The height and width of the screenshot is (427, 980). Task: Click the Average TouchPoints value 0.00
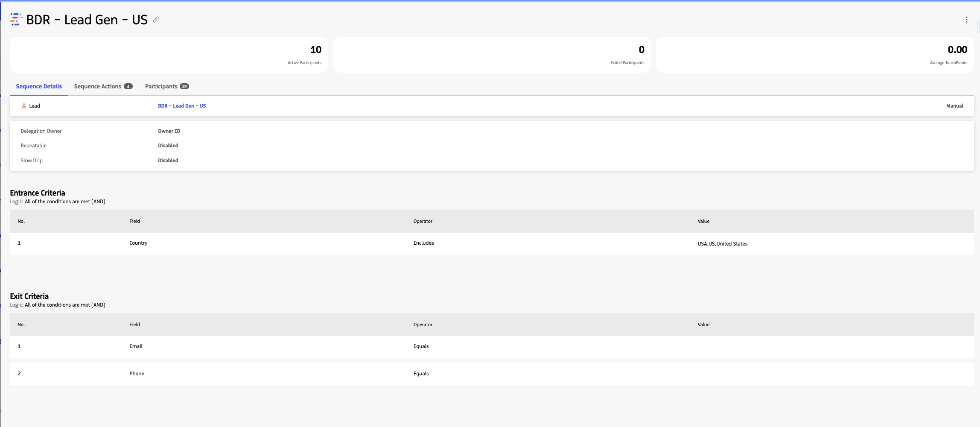957,50
